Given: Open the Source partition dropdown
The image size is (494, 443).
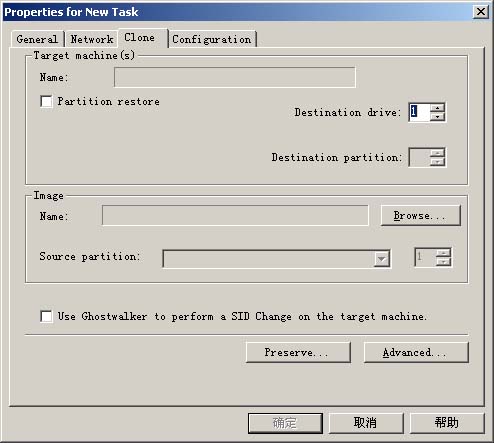Looking at the screenshot, I should point(381,259).
